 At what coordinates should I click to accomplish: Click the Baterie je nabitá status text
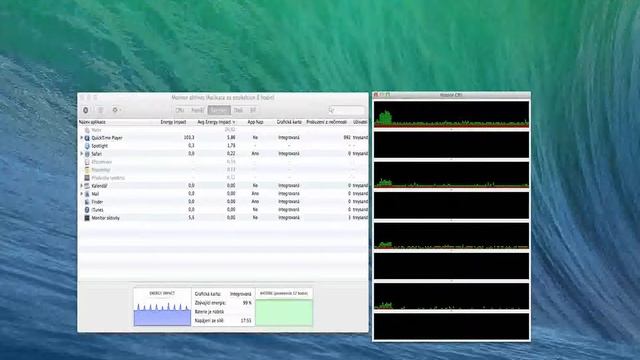point(209,312)
